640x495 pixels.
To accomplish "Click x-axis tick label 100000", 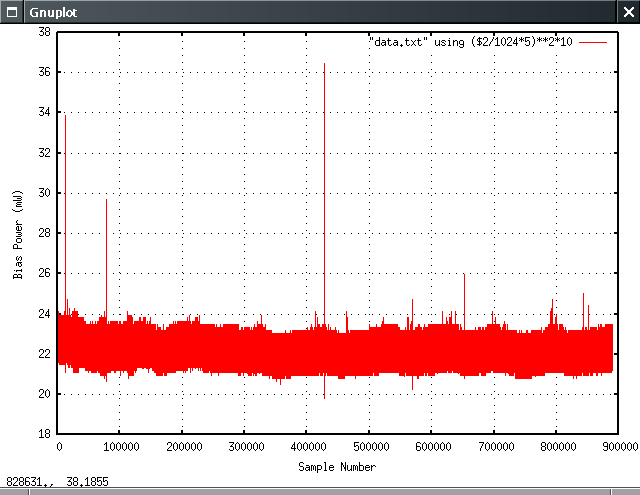I will (x=121, y=447).
